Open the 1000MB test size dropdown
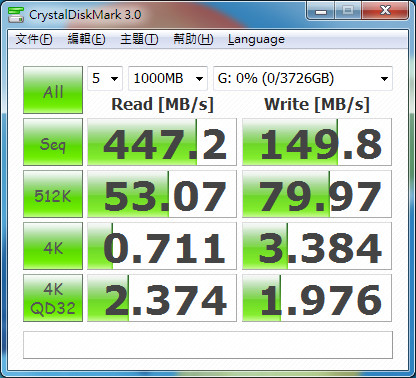The width and height of the screenshot is (416, 378). point(168,79)
